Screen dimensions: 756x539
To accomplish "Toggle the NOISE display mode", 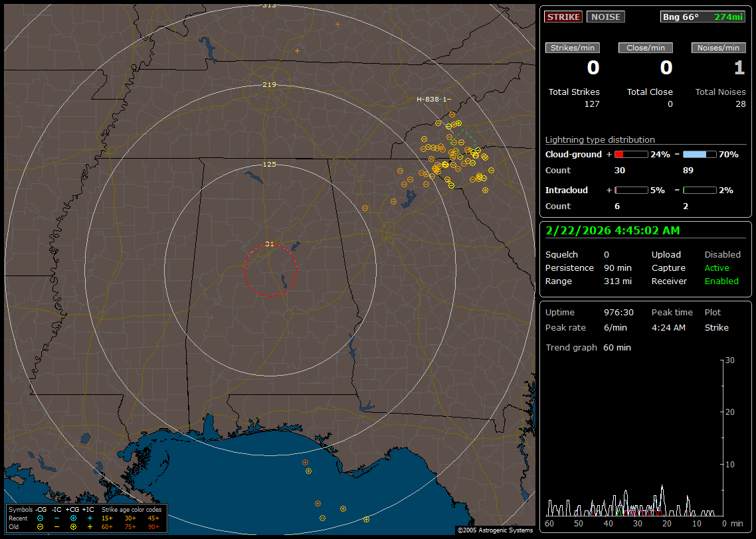I will click(x=605, y=17).
